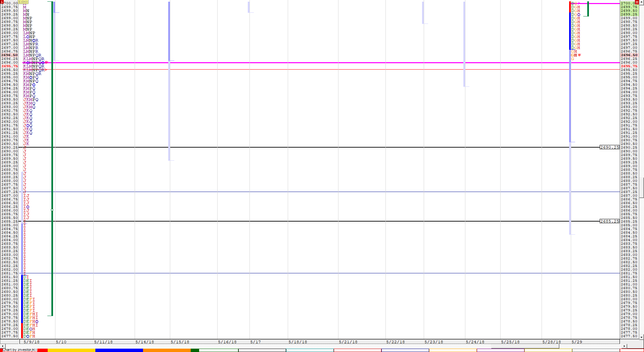Screen dimensions: 644x352
Task: Click the 5/10 date label
Action: [x=61, y=342]
